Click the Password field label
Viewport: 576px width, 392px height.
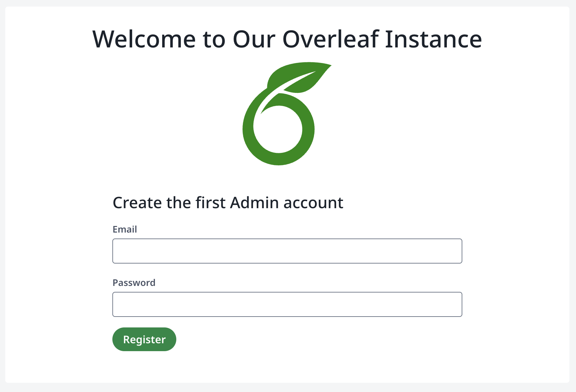coord(134,283)
